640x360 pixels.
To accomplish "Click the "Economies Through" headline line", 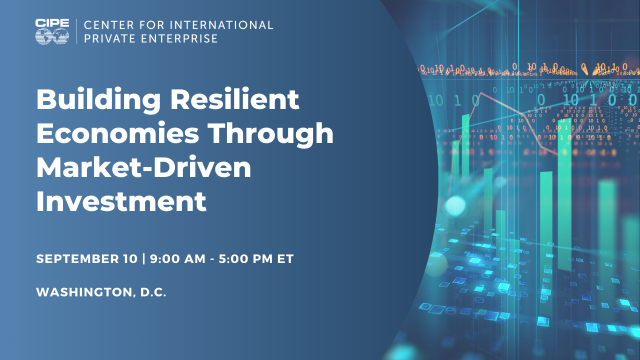I will click(x=185, y=134).
